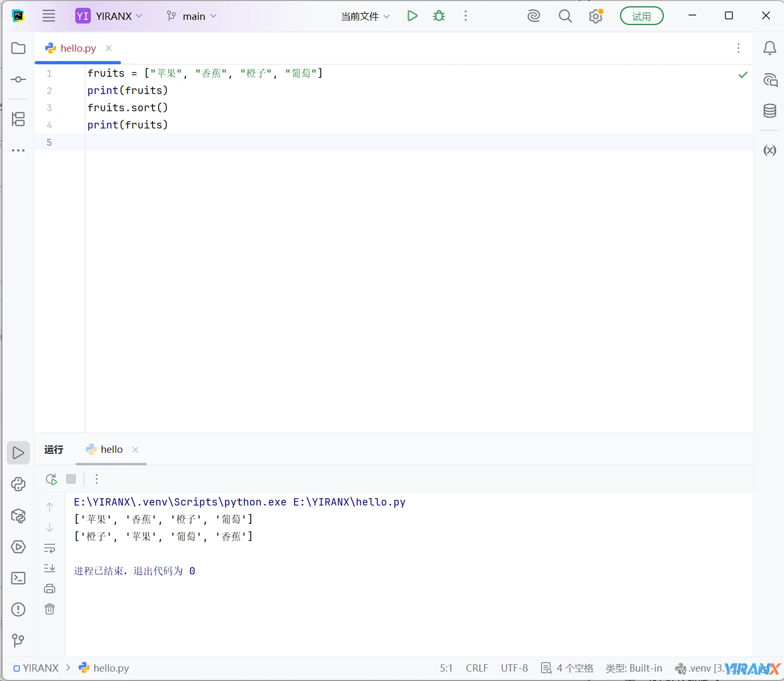This screenshot has height=681, width=784.
Task: Open the YIRANX project dropdown
Action: click(109, 16)
